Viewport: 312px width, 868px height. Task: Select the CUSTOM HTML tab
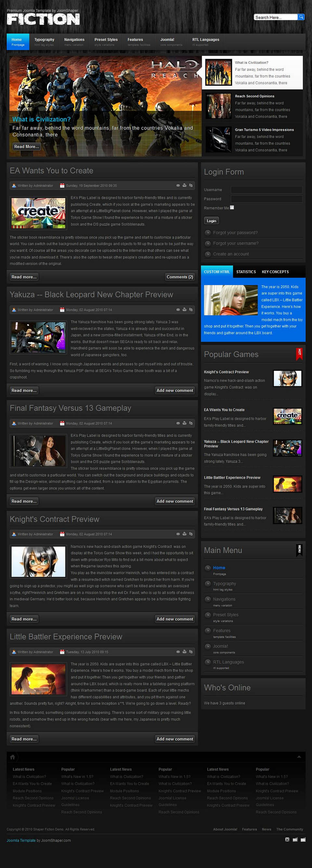pyautogui.click(x=217, y=272)
